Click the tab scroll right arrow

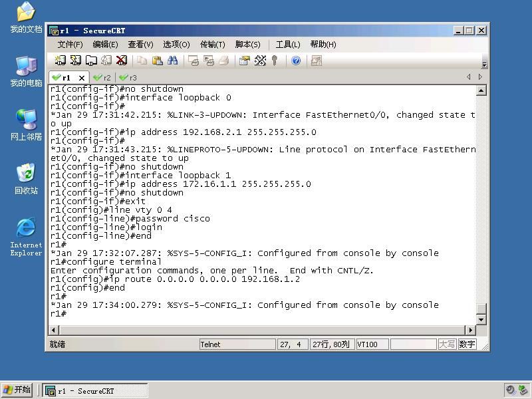point(480,77)
